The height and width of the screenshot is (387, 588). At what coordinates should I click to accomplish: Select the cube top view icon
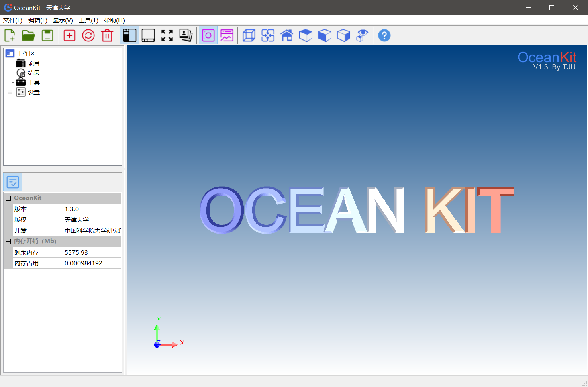click(306, 35)
